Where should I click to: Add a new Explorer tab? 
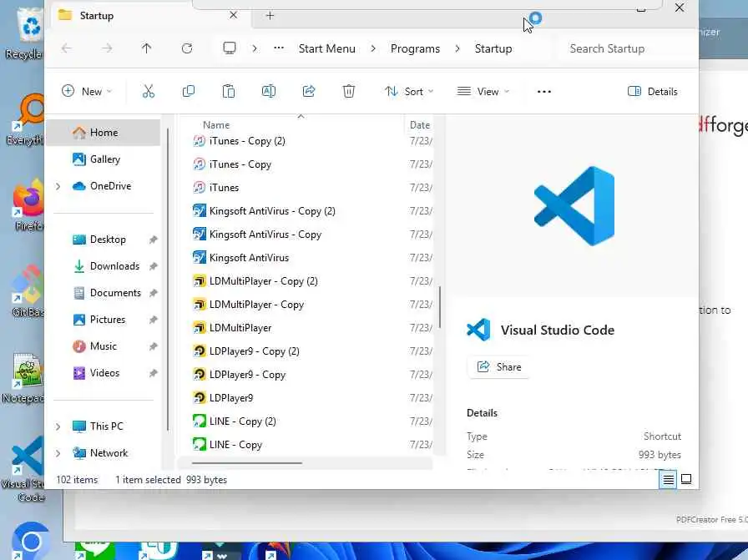[x=270, y=16]
